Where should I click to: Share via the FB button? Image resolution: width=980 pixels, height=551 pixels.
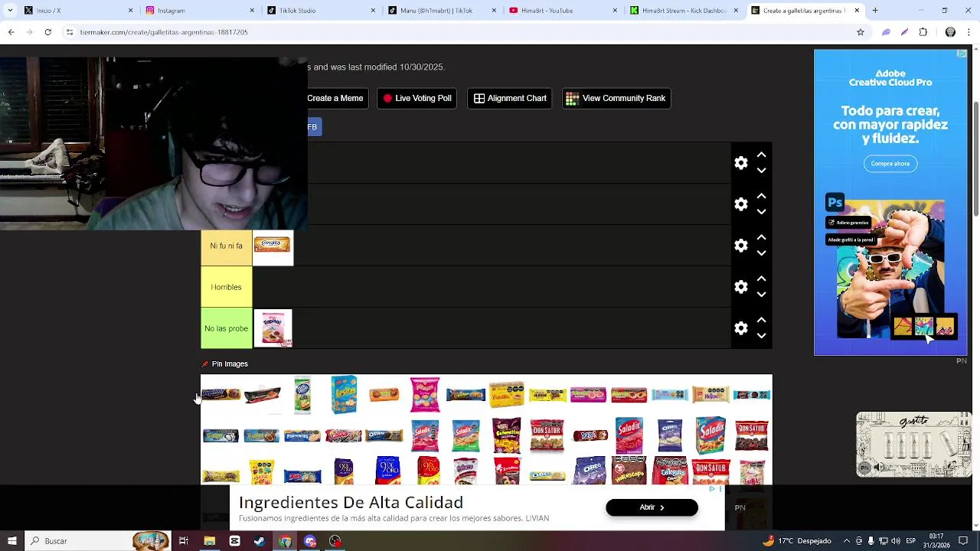[313, 127]
